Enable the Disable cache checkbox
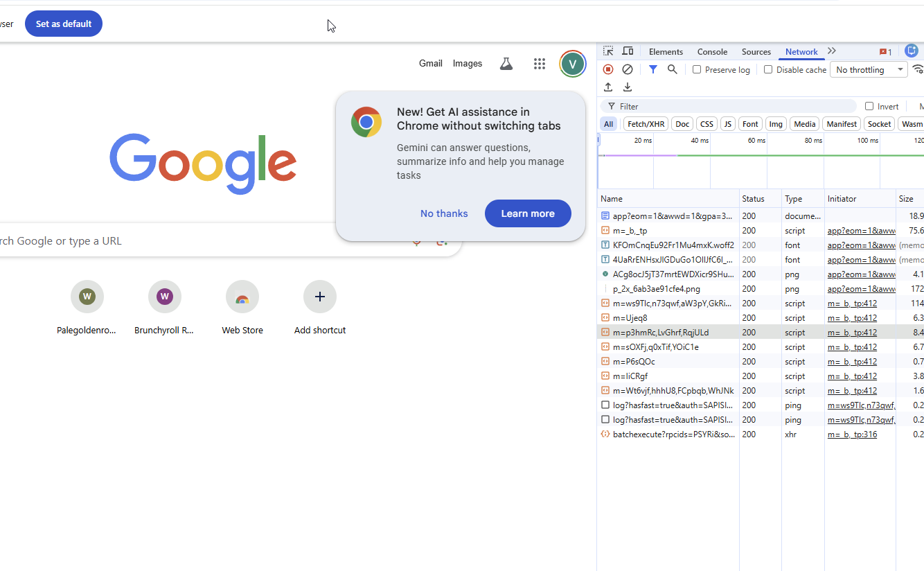Screen dimensions: 924x571 tap(768, 69)
